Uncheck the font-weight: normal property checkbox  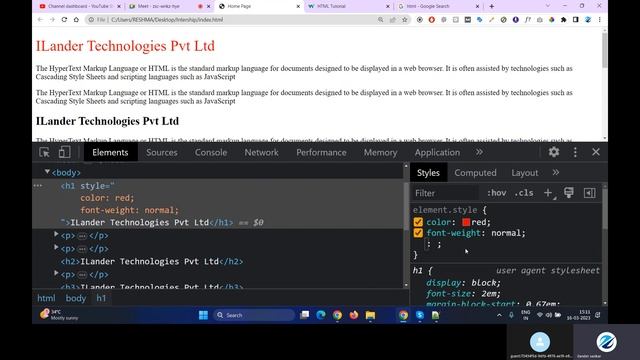[418, 233]
